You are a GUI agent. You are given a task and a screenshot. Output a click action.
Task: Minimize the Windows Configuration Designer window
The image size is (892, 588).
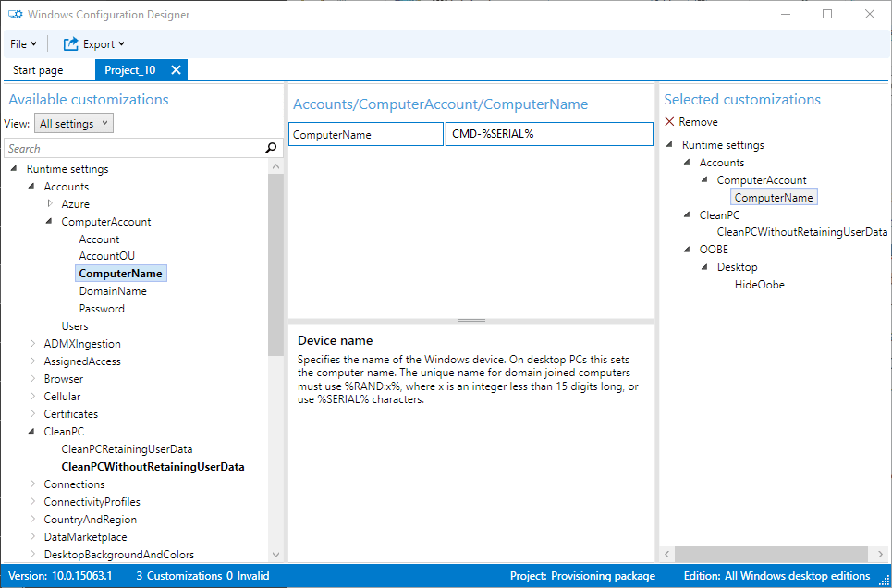(x=785, y=14)
